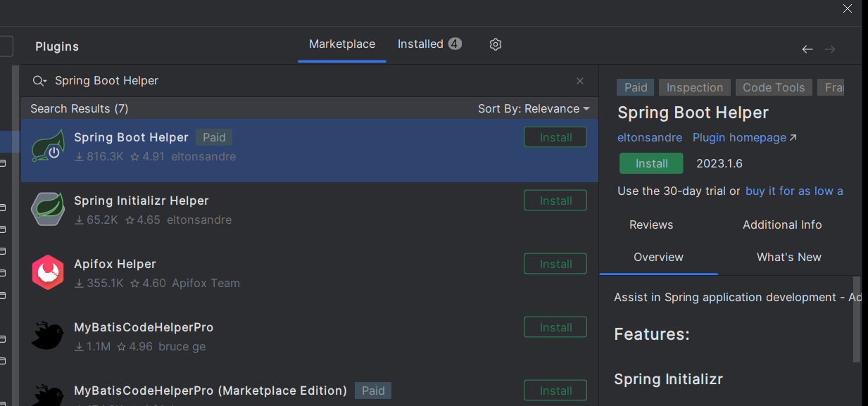The width and height of the screenshot is (868, 406).
Task: Click the 'buy it for as low a' link
Action: pos(794,191)
